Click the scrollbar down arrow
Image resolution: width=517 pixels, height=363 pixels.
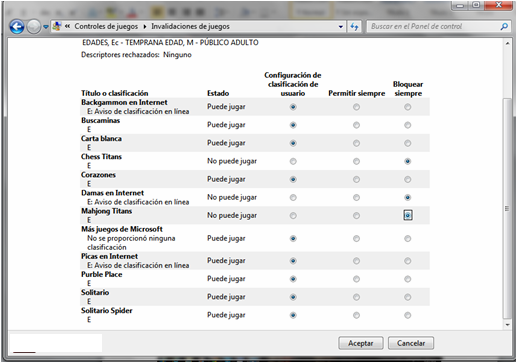[507, 325]
